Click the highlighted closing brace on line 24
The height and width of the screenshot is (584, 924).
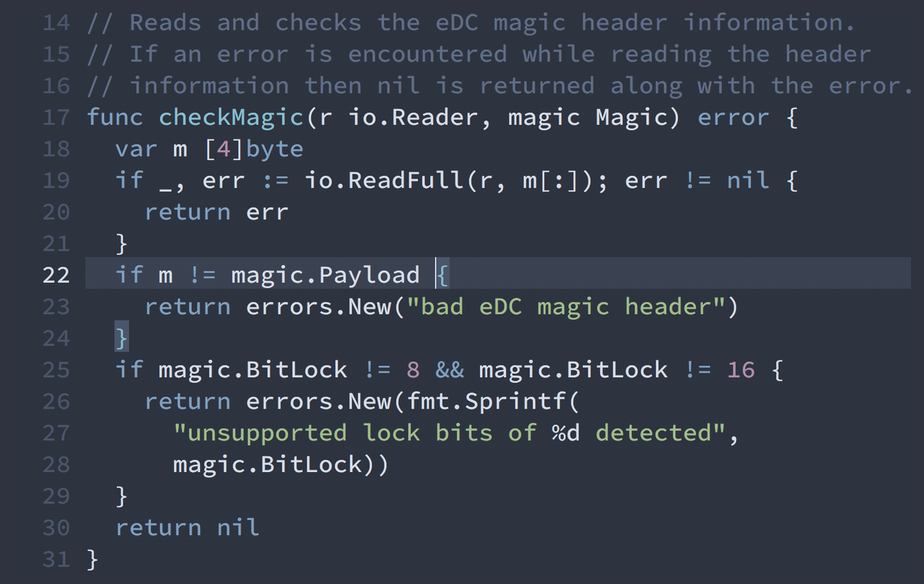click(x=121, y=338)
